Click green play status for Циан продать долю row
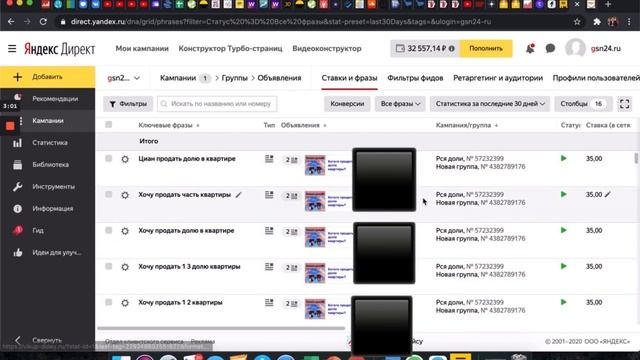The image size is (640, 360). pos(564,158)
